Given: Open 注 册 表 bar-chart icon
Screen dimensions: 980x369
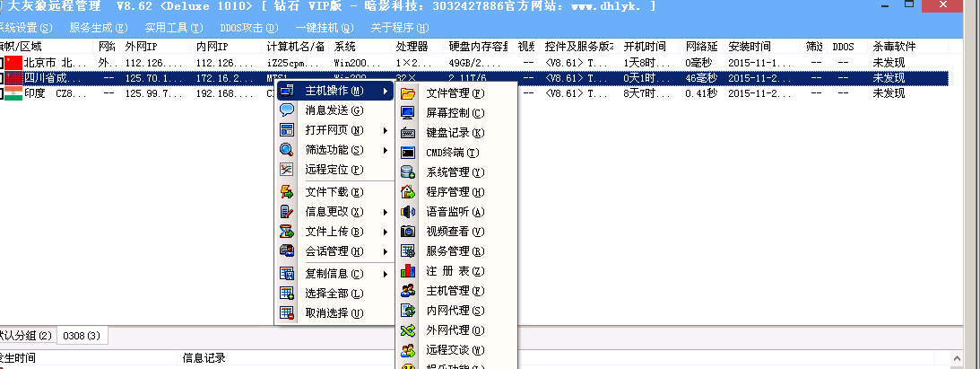Looking at the screenshot, I should (x=407, y=271).
